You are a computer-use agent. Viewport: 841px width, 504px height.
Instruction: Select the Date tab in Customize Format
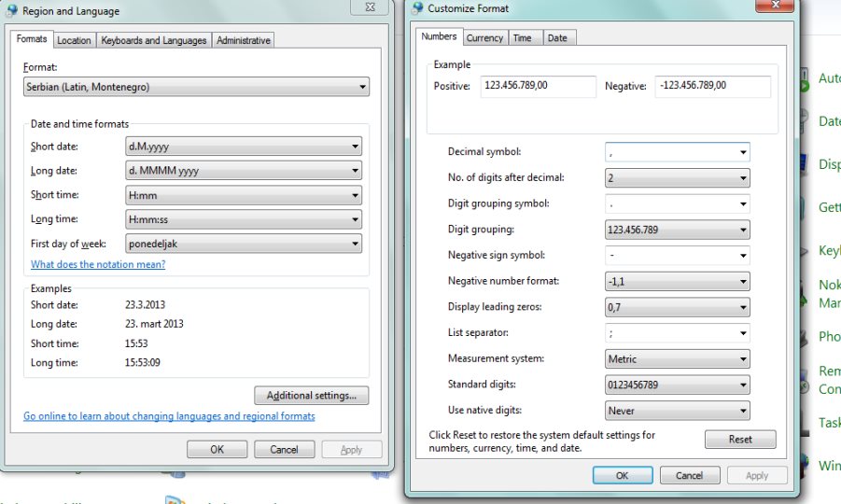click(558, 38)
